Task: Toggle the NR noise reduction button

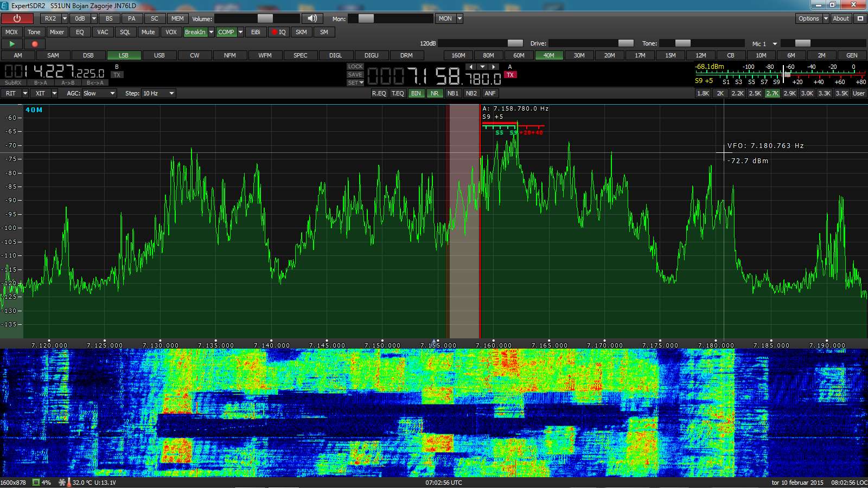Action: coord(435,93)
